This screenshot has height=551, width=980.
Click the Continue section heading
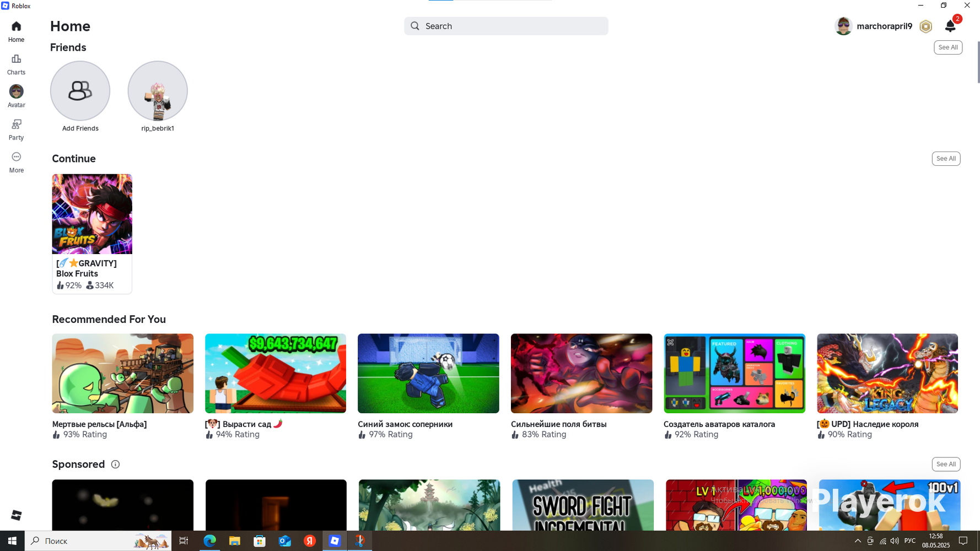74,159
